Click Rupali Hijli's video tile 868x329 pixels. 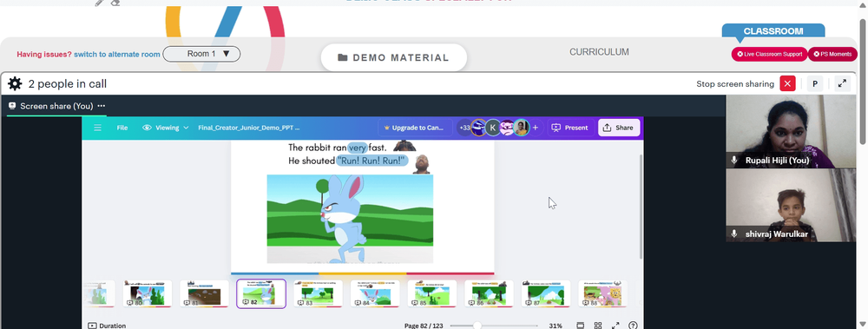pyautogui.click(x=791, y=131)
